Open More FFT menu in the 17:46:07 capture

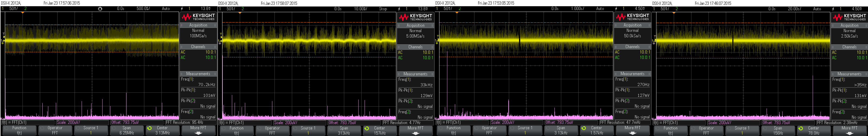click(850, 131)
